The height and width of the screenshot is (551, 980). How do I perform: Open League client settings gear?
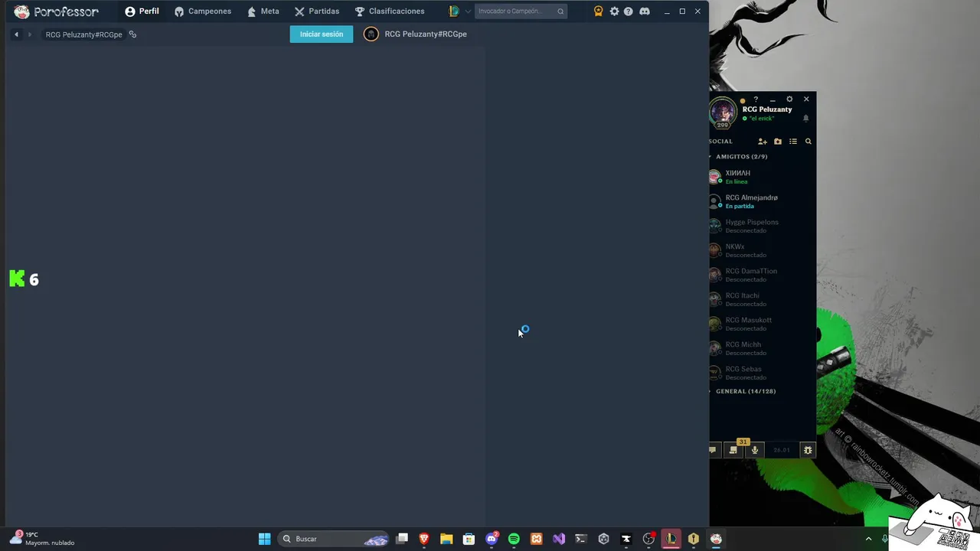[x=789, y=99]
